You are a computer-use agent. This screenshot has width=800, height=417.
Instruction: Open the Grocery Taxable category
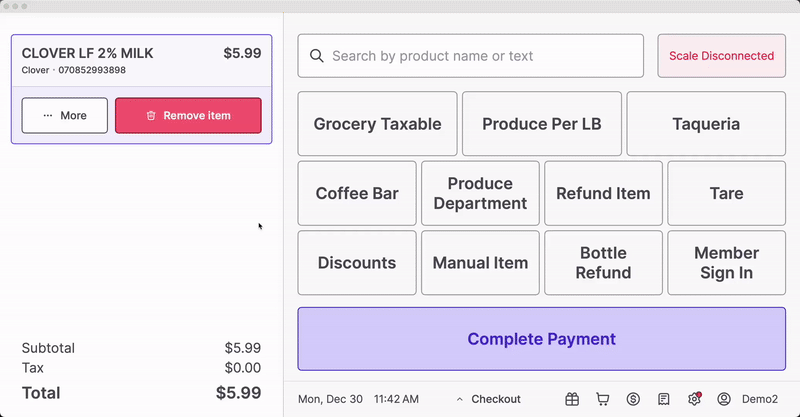pyautogui.click(x=378, y=124)
